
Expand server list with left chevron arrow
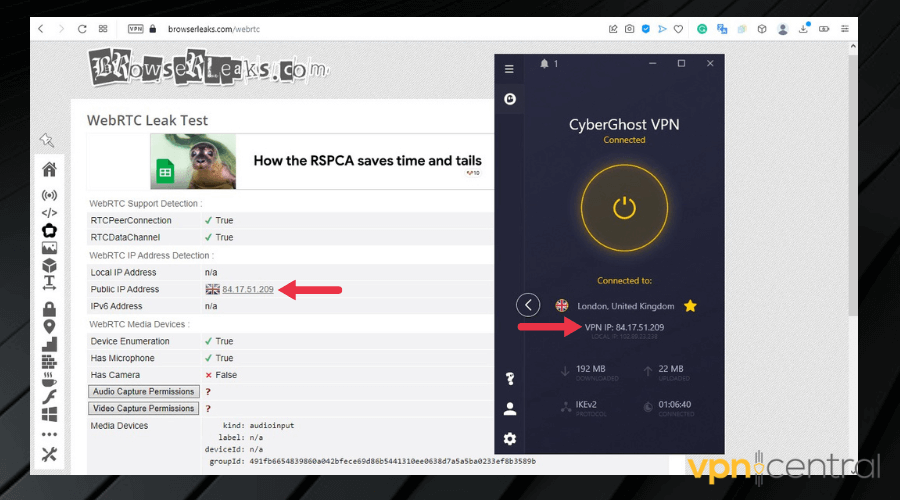pos(528,306)
